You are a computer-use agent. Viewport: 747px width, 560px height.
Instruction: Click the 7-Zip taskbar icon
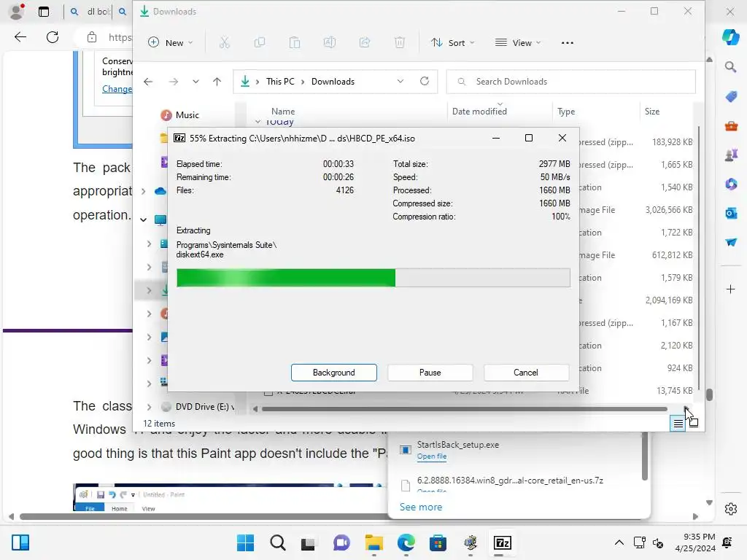pos(502,542)
